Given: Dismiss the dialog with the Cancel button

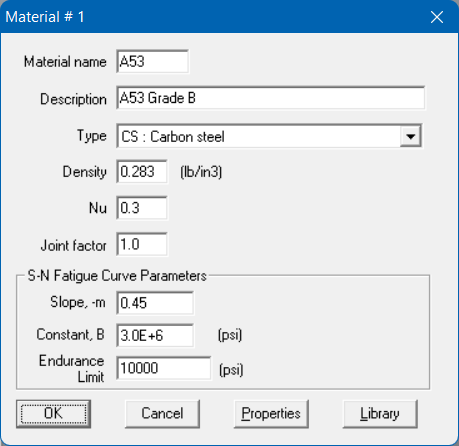Looking at the screenshot, I should tap(162, 414).
